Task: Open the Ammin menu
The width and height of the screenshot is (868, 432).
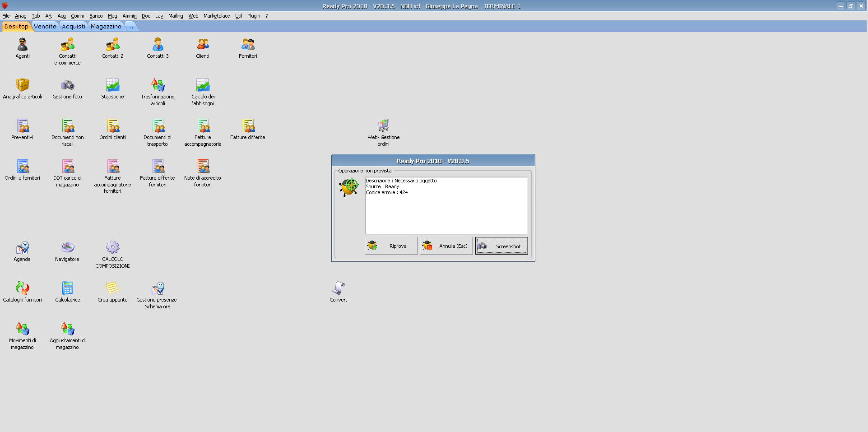Action: pyautogui.click(x=130, y=16)
